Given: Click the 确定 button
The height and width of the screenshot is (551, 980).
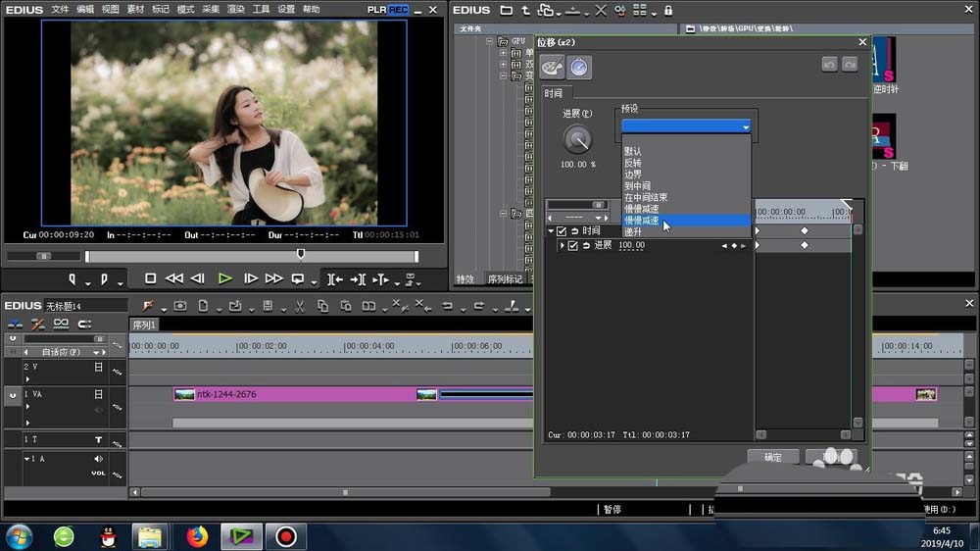Looking at the screenshot, I should point(773,457).
